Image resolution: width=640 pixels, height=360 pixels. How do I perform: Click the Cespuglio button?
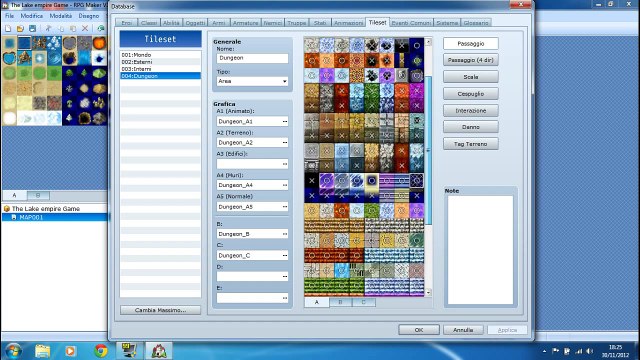(471, 94)
